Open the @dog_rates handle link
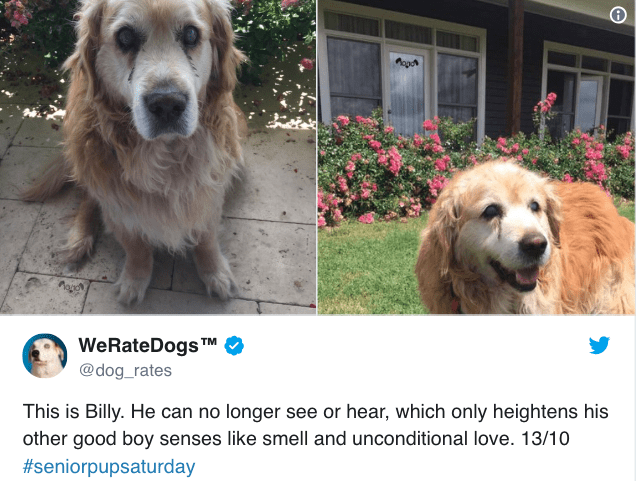637x481 pixels. (x=125, y=370)
